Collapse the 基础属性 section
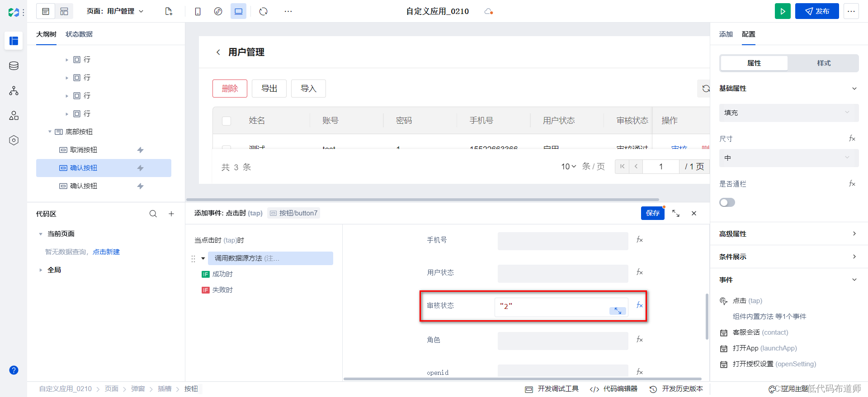Screen dimensions: 868x397 tap(854, 89)
